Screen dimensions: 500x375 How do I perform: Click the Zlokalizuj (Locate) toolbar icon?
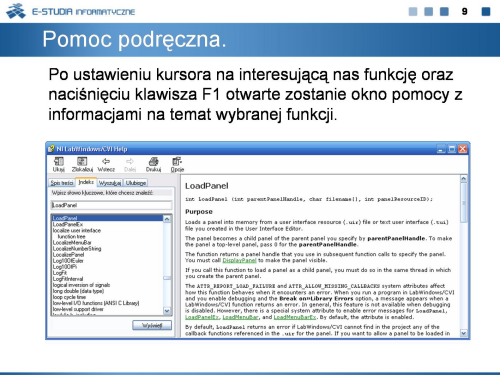click(82, 162)
